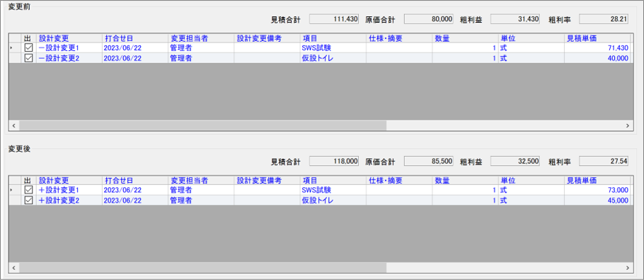Click 打合せ日 column header in 変更前 grid
The height and width of the screenshot is (280, 644).
tap(134, 38)
